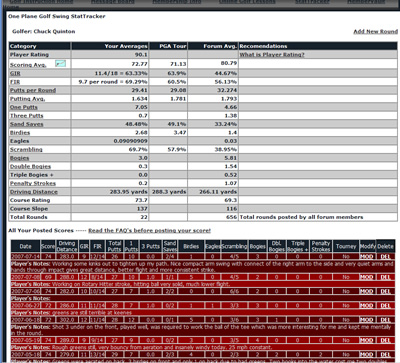Select the Your Averages column header
Viewport: 400px width, 363px height.
point(110,46)
